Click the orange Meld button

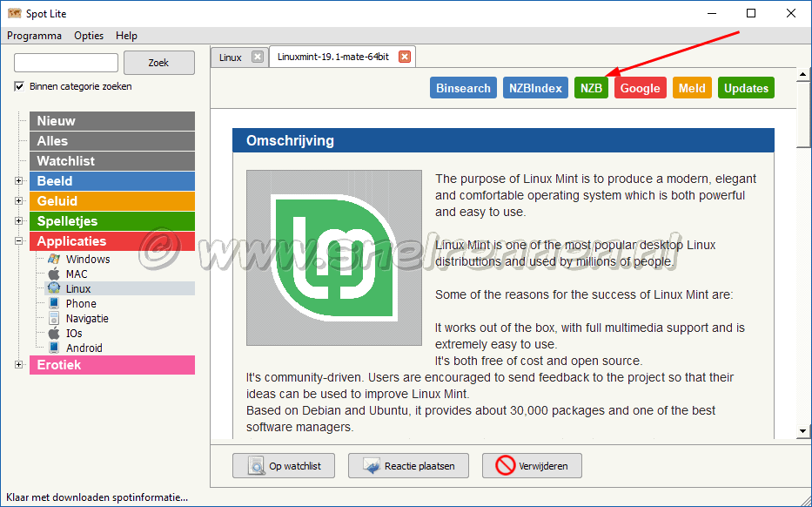(693, 88)
